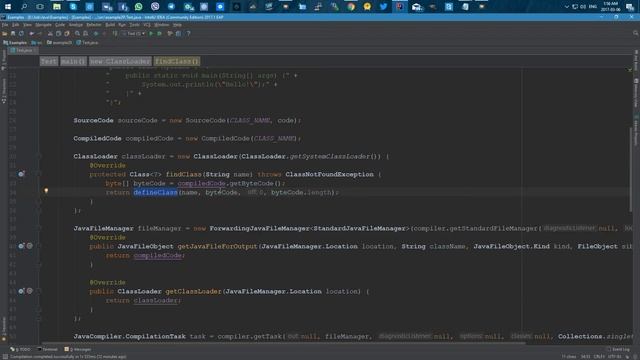Click the editor vertical scrollbar
This screenshot has height=360, width=640.
coord(631,171)
